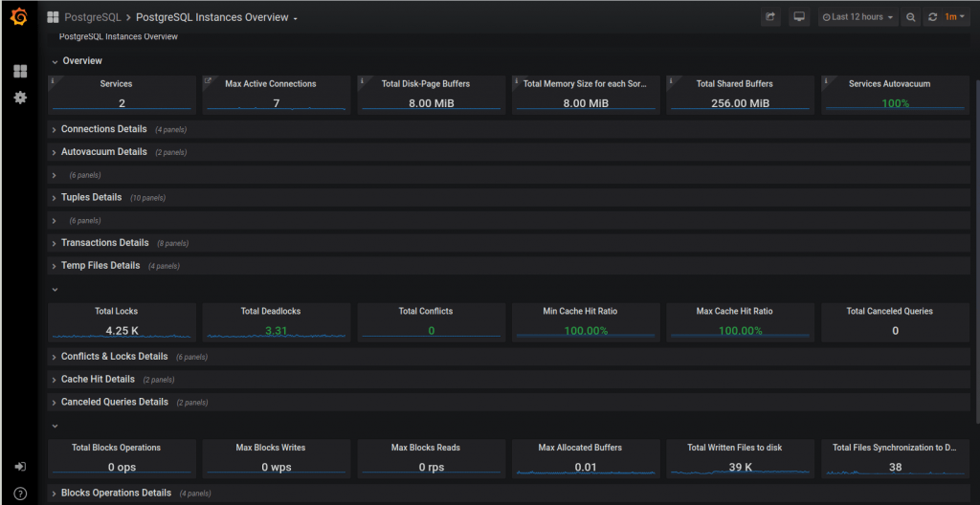Click the Sign in icon in sidebar
Viewport: 980px width, 505px height.
(x=20, y=467)
